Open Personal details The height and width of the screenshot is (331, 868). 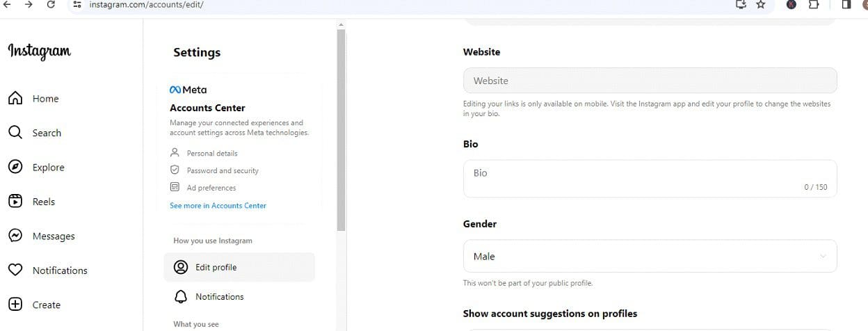click(212, 153)
